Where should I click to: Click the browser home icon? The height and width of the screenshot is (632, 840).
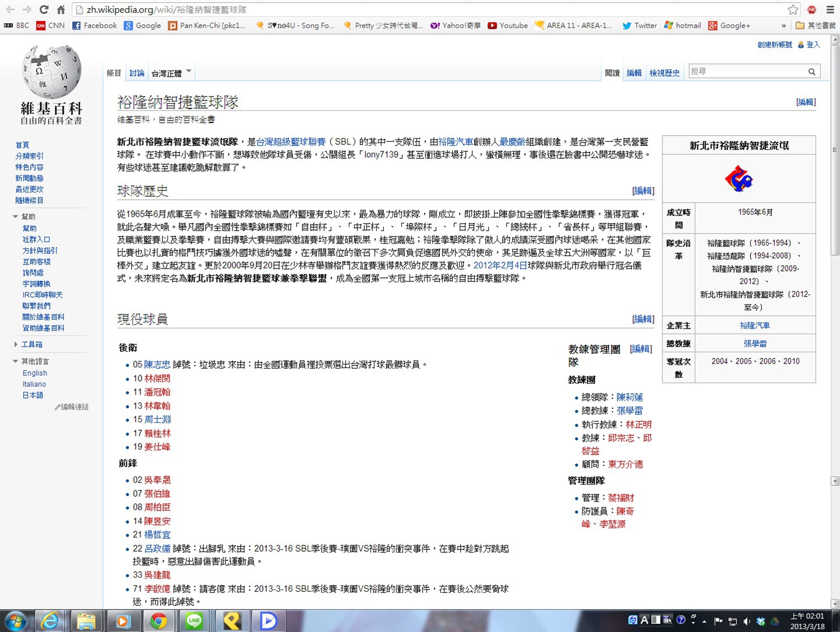61,9
